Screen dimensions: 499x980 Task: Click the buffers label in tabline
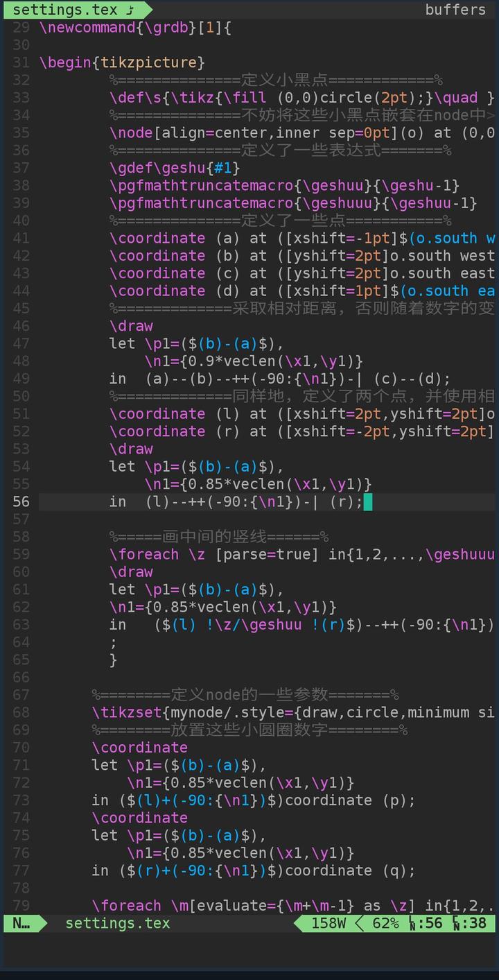[455, 10]
